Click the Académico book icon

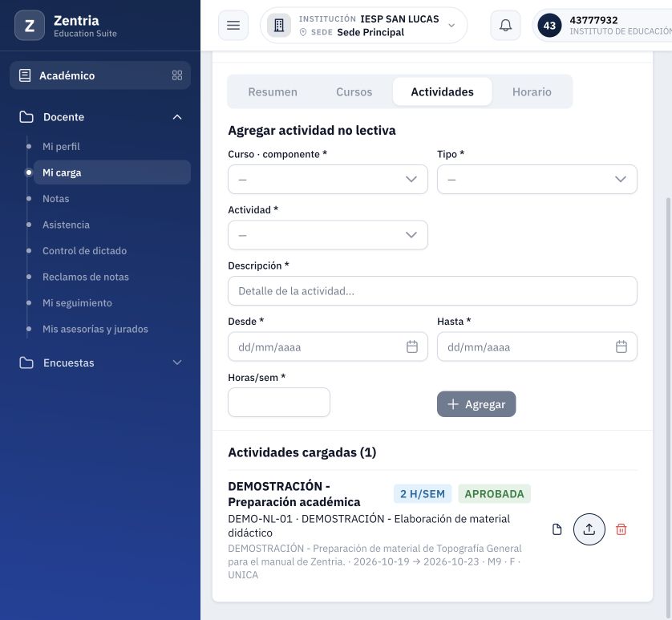click(x=25, y=75)
